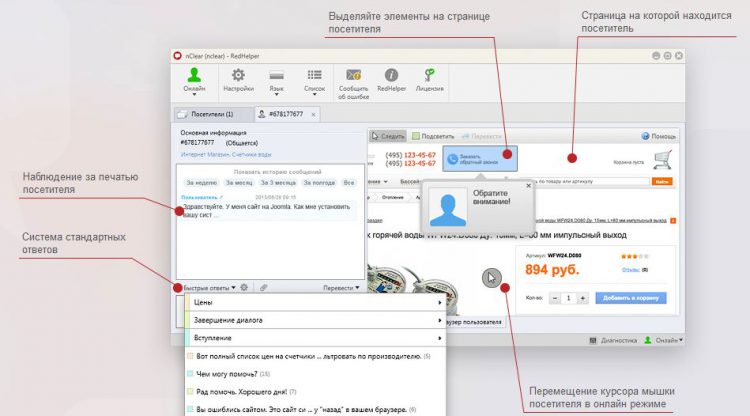Open the RedHelper info toolbar icon
The image size is (750, 416).
point(391,80)
